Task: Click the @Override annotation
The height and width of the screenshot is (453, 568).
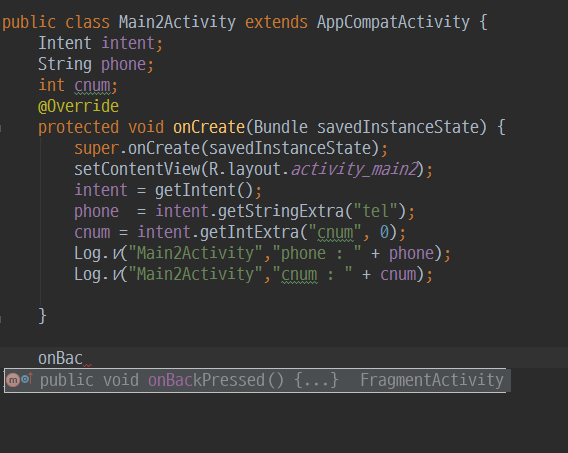Action: pyautogui.click(x=78, y=106)
